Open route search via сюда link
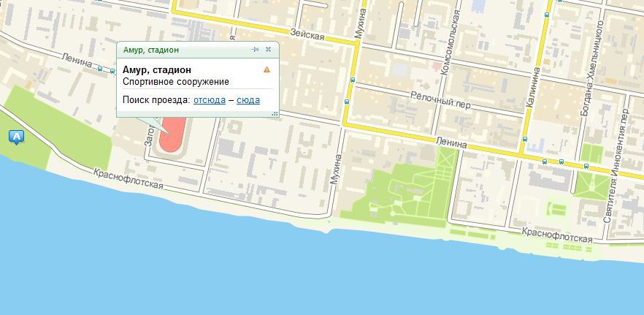This screenshot has width=644, height=315. click(248, 100)
